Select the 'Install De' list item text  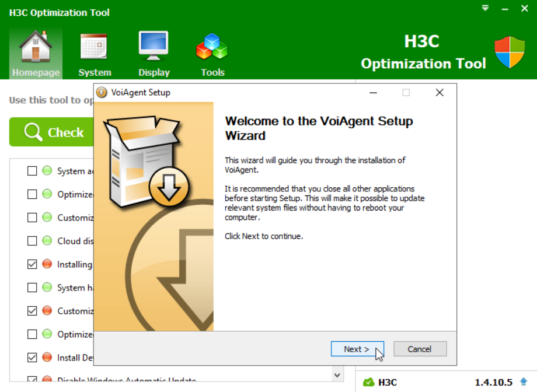(x=75, y=358)
